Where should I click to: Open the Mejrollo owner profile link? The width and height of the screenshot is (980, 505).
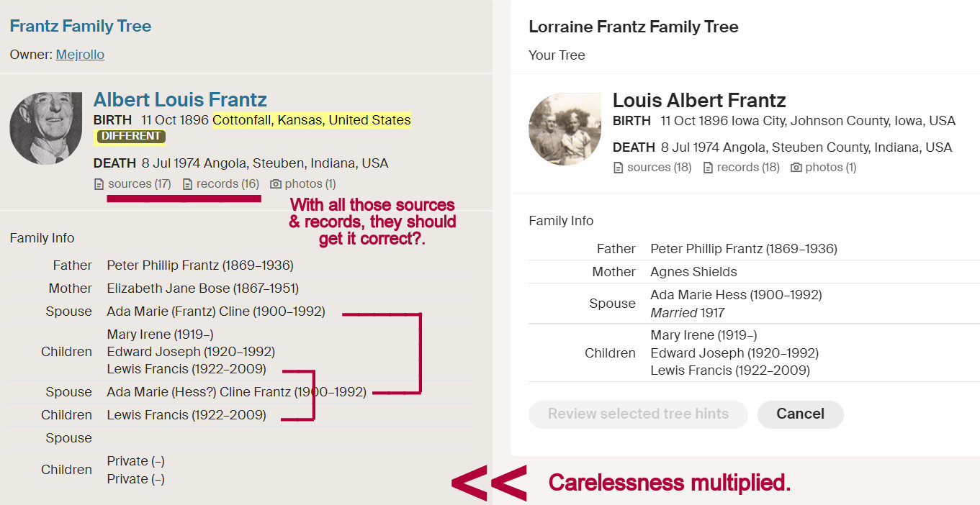tap(80, 55)
